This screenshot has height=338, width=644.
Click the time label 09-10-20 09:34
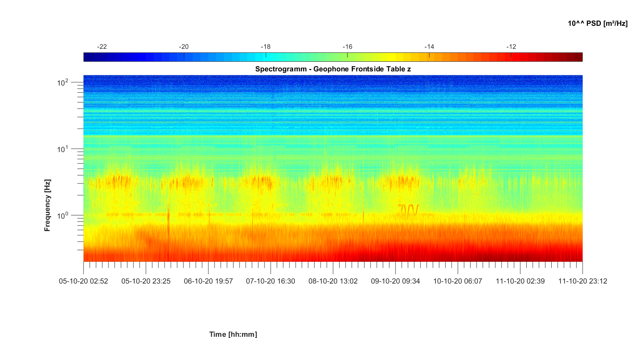(x=396, y=281)
